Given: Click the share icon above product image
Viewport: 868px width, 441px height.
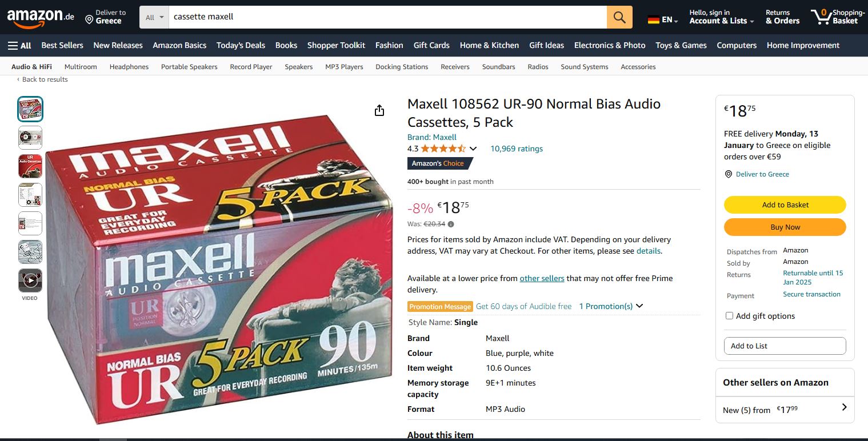Looking at the screenshot, I should pyautogui.click(x=379, y=110).
